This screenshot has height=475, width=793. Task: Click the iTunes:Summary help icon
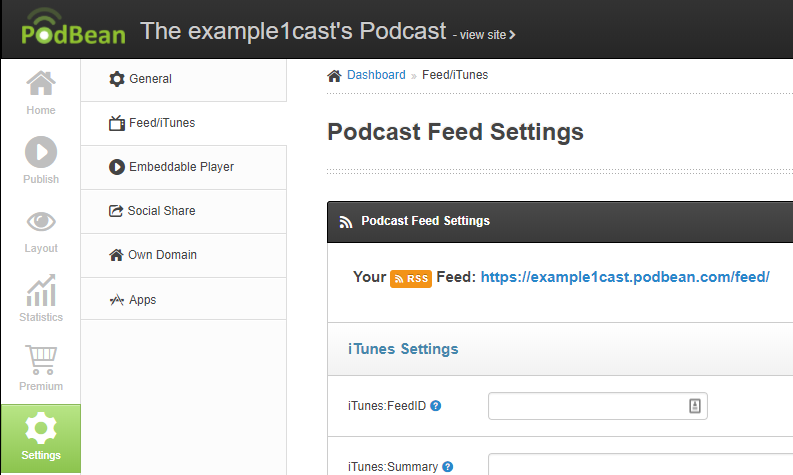[x=448, y=466]
